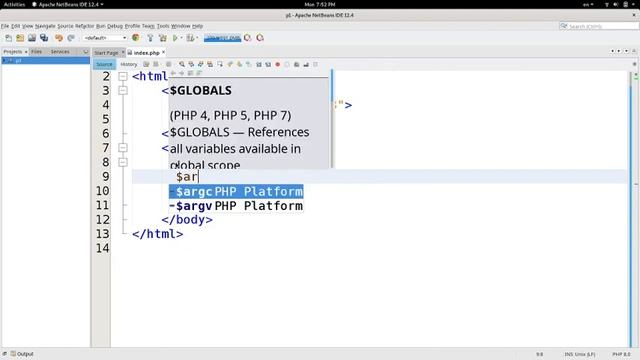Screen dimensions: 640x360
Task: Click the memory usage bar in toolbar
Action: (222, 38)
